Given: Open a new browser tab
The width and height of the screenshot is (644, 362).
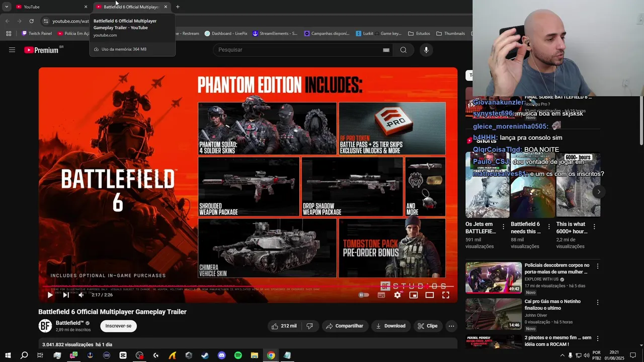Looking at the screenshot, I should click(x=178, y=7).
